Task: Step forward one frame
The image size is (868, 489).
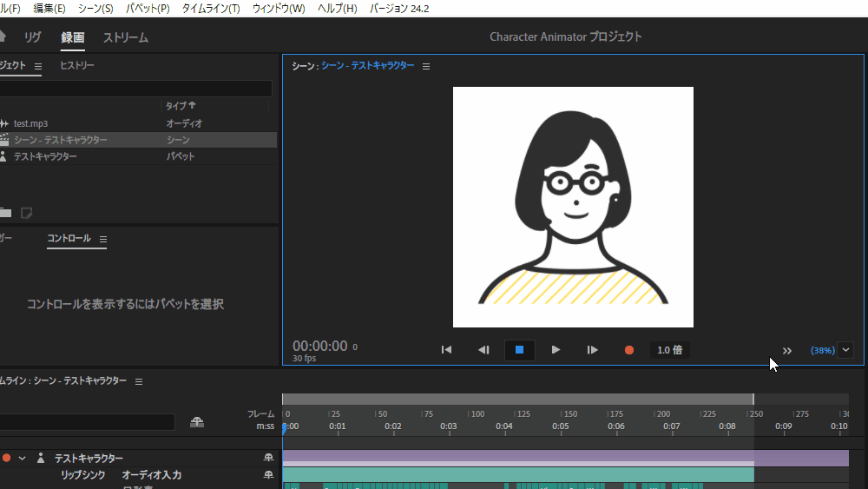Action: point(592,350)
